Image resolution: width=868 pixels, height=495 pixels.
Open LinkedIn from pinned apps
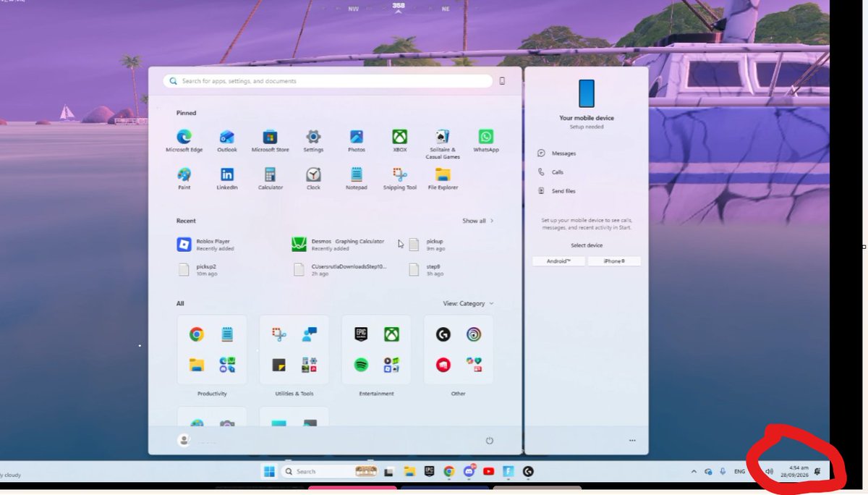coord(227,178)
